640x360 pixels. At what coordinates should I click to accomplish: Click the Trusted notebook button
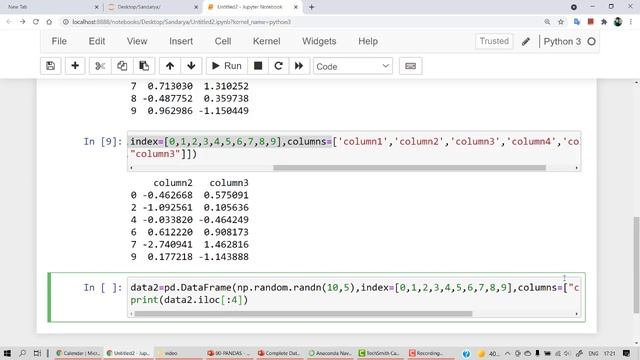(494, 41)
